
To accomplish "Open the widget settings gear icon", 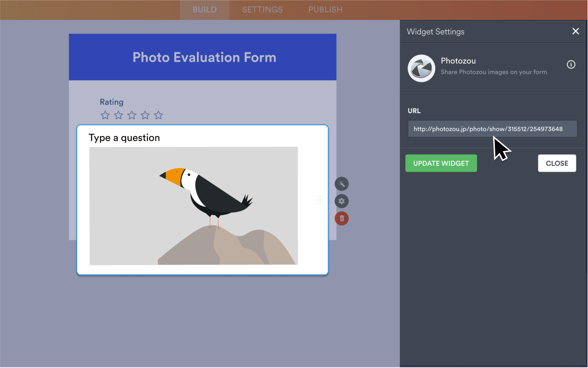I will tap(342, 201).
